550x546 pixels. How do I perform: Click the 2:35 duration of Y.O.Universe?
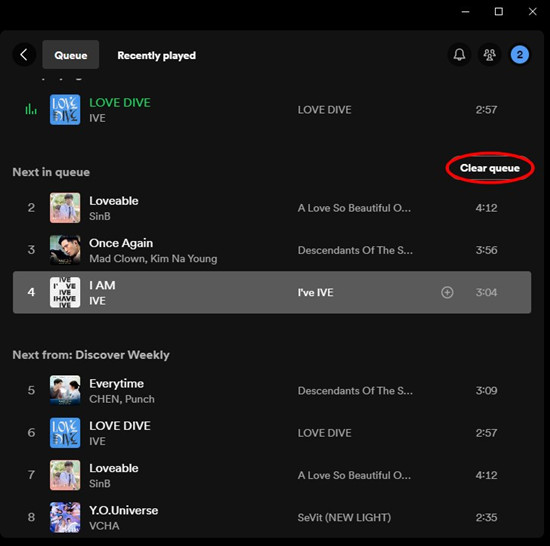click(x=486, y=517)
